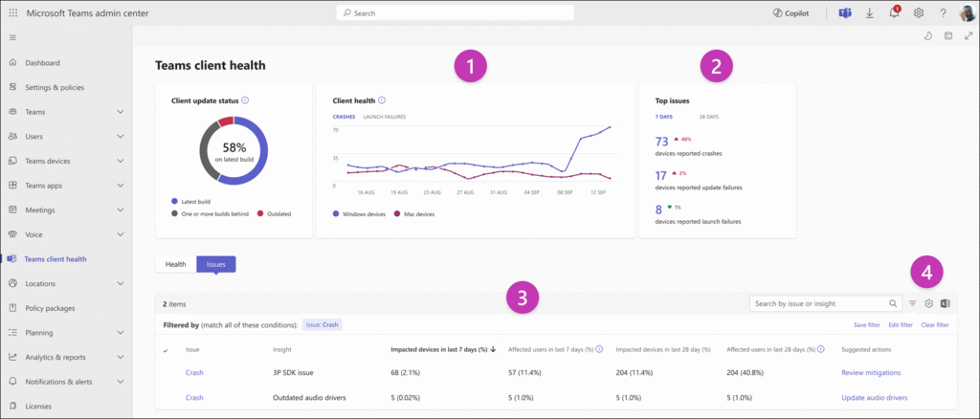
Task: Expand Analytics & reports chevron
Action: pos(121,357)
